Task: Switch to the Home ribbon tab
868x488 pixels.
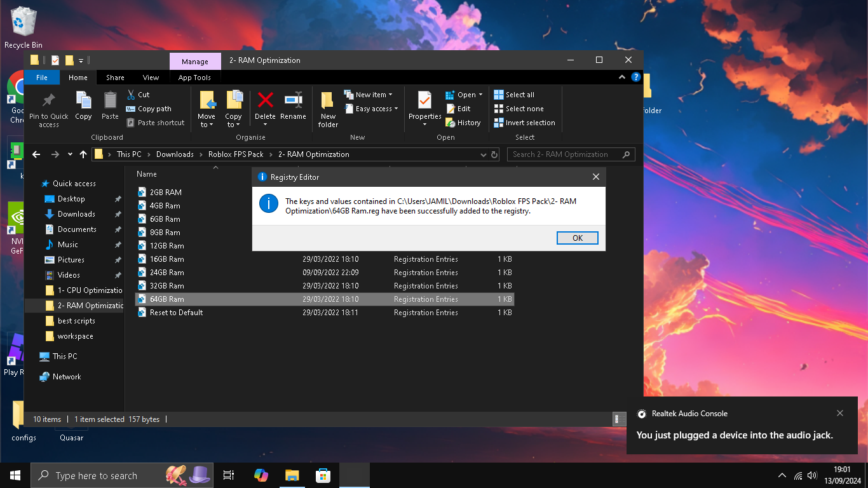Action: 78,78
